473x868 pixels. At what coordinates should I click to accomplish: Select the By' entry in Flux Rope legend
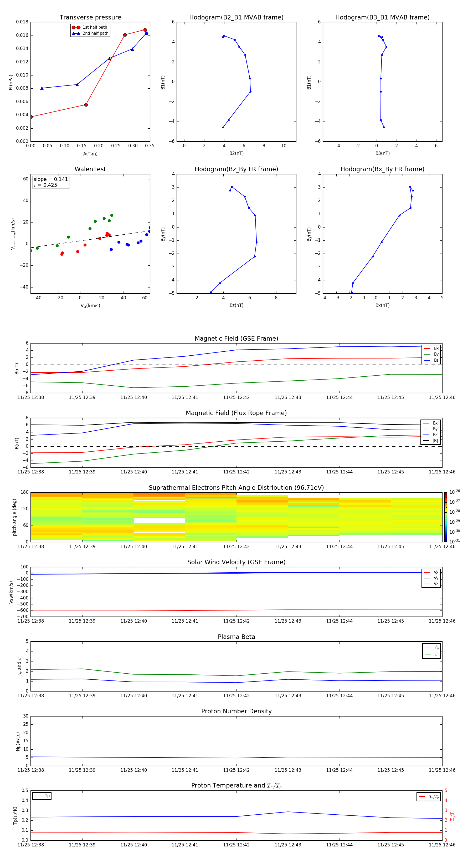click(431, 429)
